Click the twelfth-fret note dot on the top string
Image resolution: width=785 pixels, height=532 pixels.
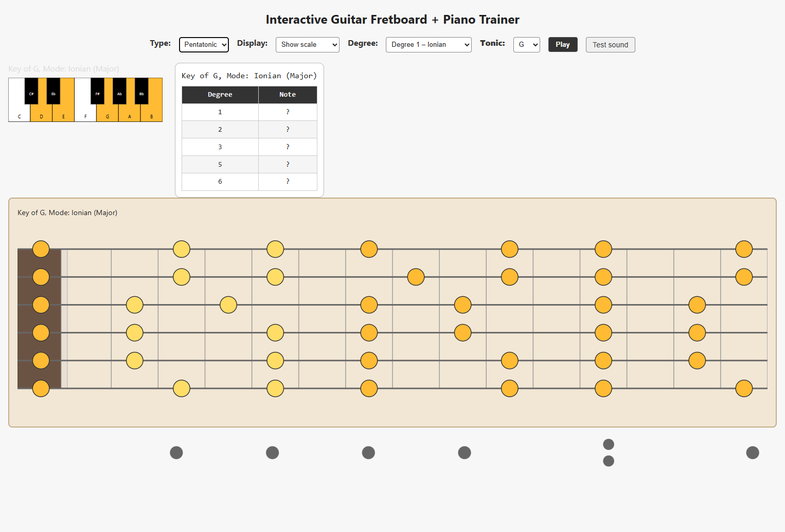603,249
